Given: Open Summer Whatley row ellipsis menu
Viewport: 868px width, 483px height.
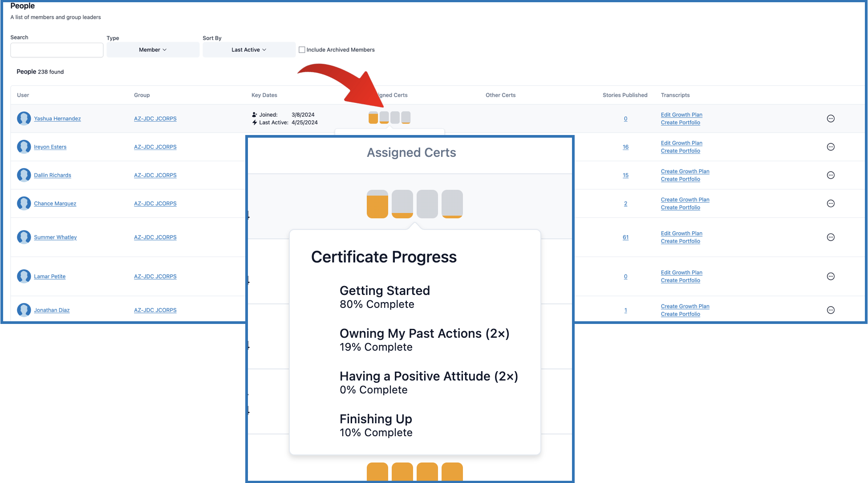Looking at the screenshot, I should pyautogui.click(x=831, y=237).
